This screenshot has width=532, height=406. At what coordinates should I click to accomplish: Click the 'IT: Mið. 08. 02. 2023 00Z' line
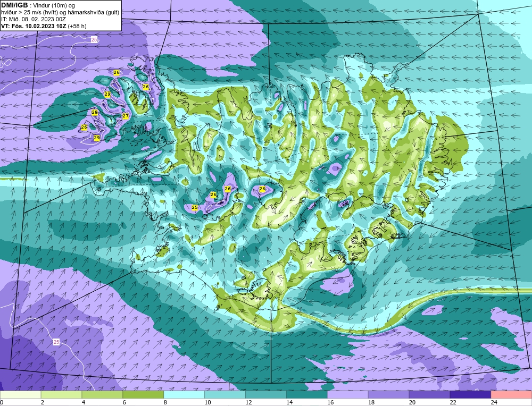[x=34, y=19]
